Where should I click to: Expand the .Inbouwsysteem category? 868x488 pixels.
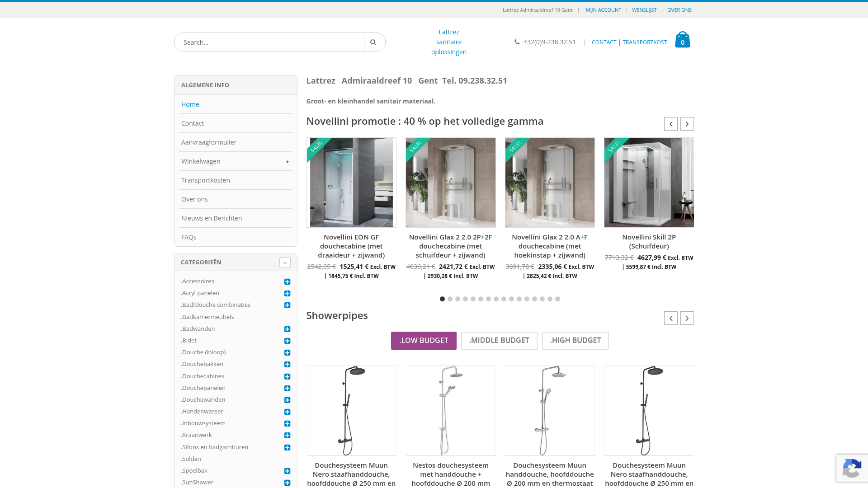288,423
